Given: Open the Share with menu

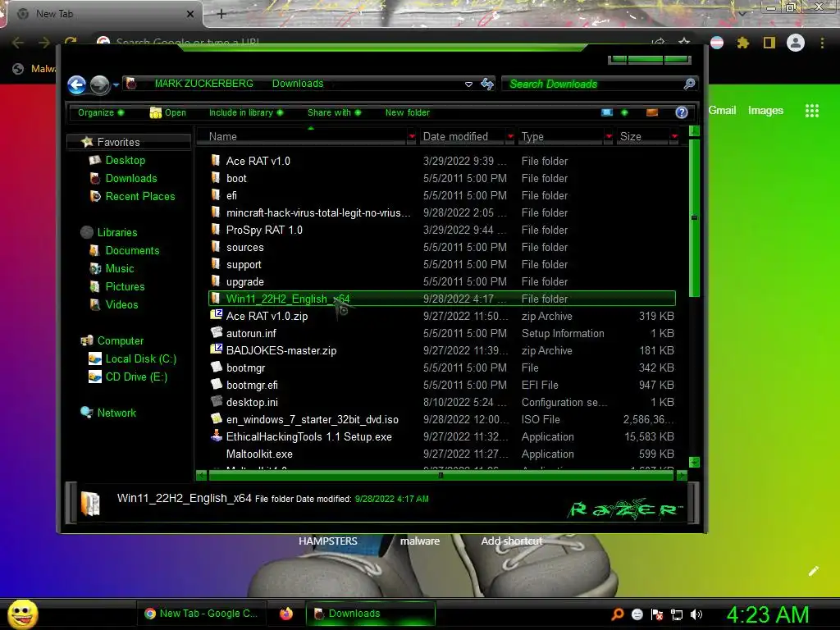Looking at the screenshot, I should (x=335, y=112).
